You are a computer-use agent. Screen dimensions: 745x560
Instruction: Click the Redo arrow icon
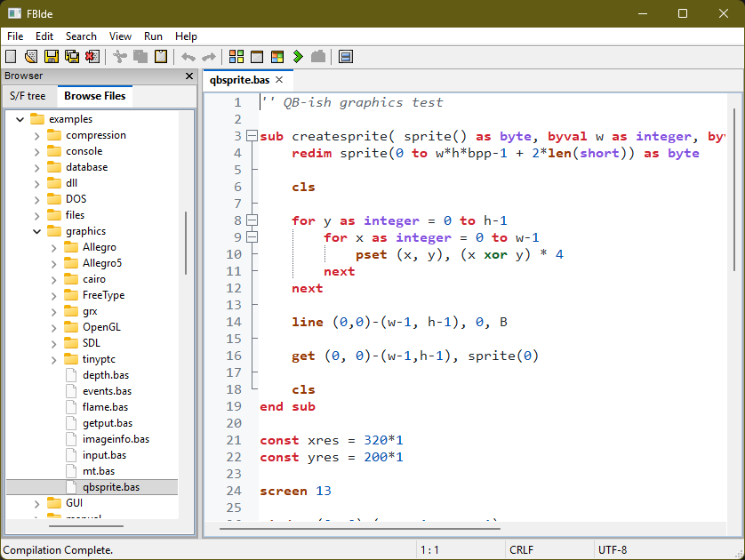[x=209, y=57]
